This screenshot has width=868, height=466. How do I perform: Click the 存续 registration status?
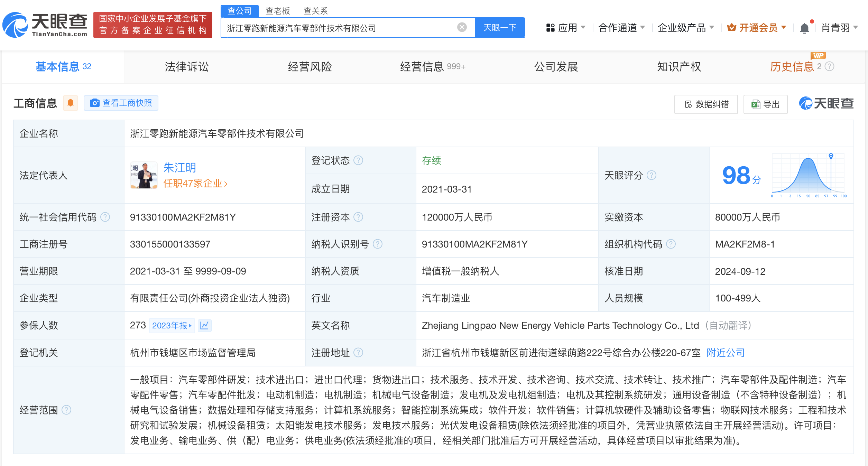tap(431, 160)
